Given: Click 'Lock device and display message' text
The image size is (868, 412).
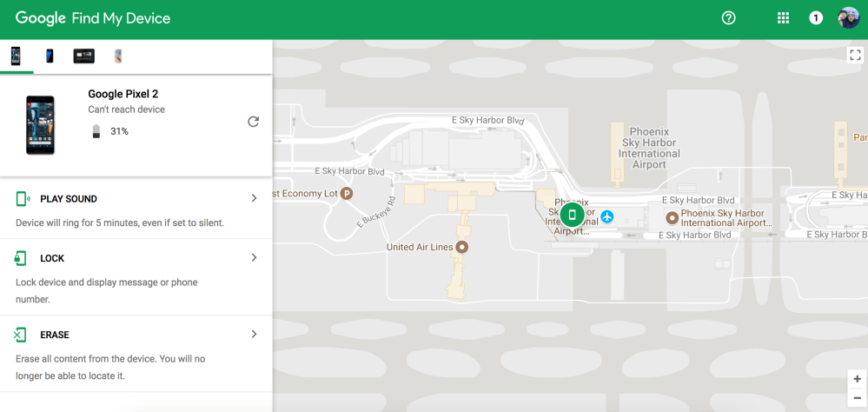Looking at the screenshot, I should (107, 290).
